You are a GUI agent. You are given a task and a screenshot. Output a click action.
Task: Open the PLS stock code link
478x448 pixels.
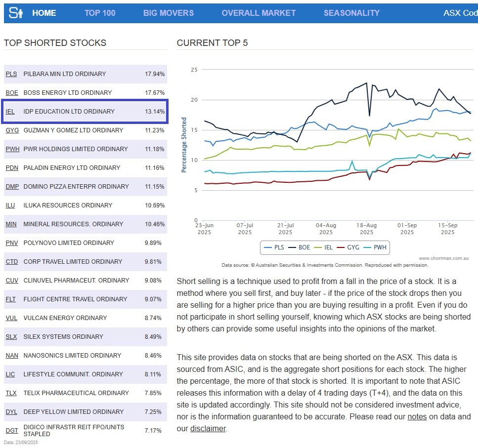click(11, 74)
